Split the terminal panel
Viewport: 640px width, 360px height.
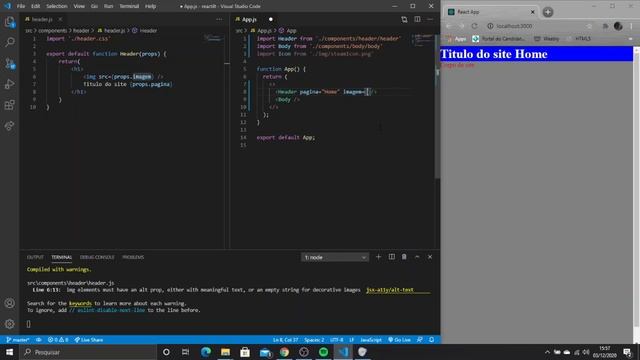[391, 257]
